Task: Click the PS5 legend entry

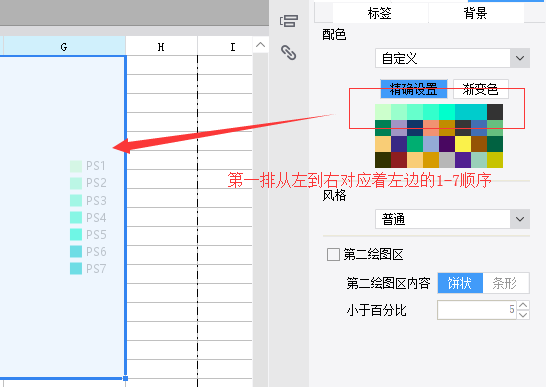Action: (88, 235)
